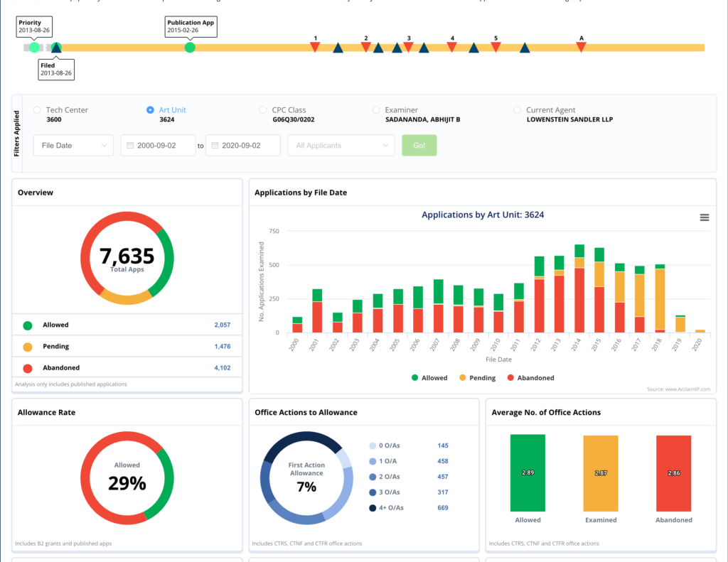Open the chart hamburger menu icon
The width and height of the screenshot is (728, 562).
704,217
